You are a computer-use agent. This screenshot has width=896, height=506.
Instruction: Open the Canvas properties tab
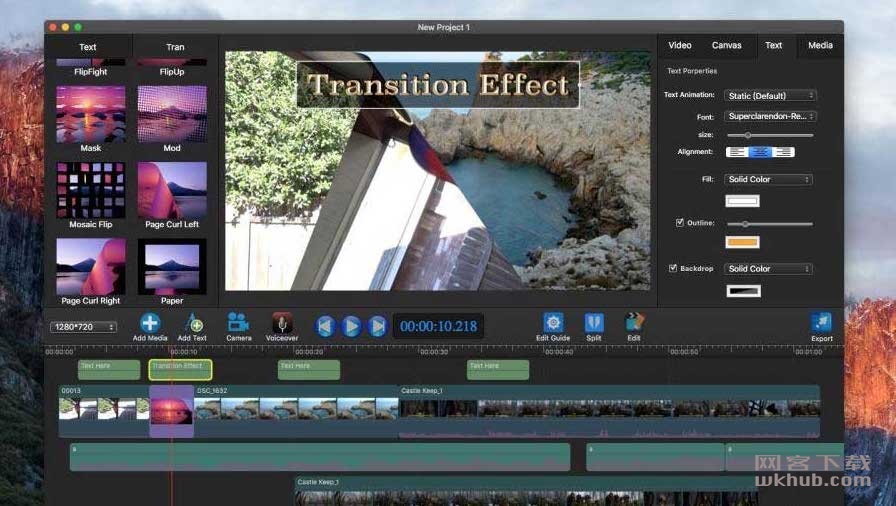tap(726, 45)
